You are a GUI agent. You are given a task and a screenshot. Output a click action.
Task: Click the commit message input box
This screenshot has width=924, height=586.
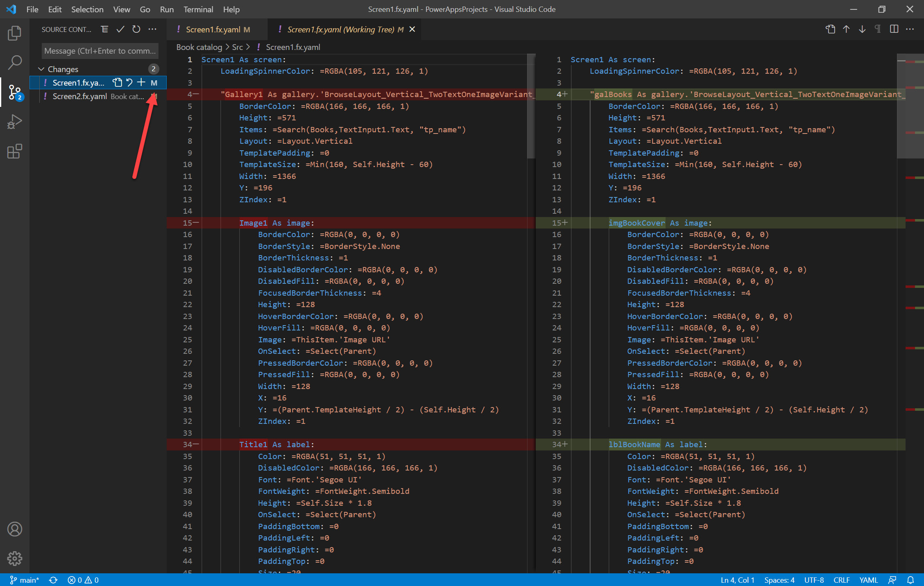(x=100, y=51)
